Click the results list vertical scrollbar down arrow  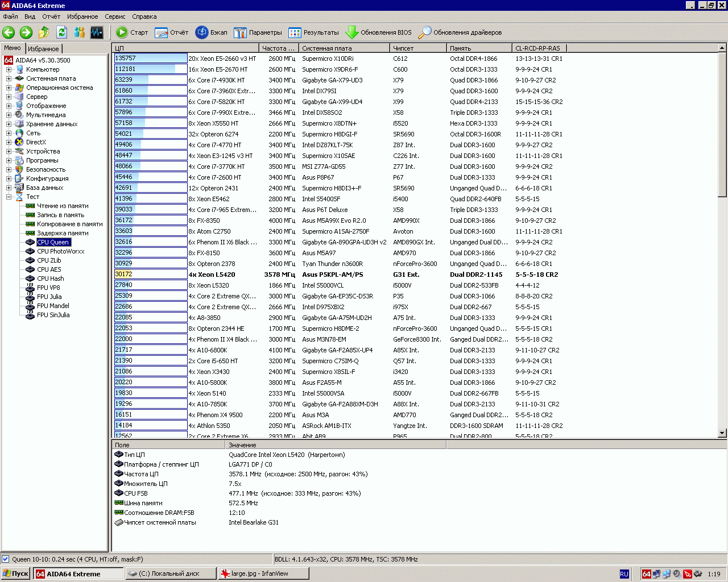click(722, 433)
